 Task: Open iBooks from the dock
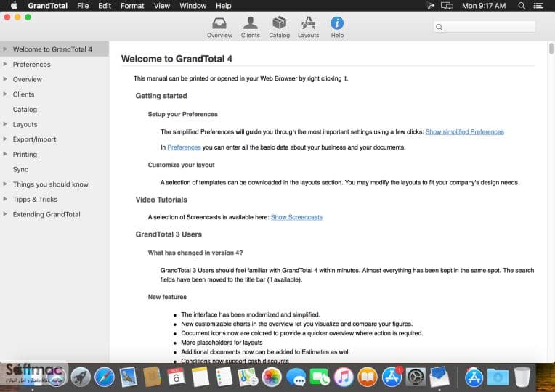pos(368,377)
